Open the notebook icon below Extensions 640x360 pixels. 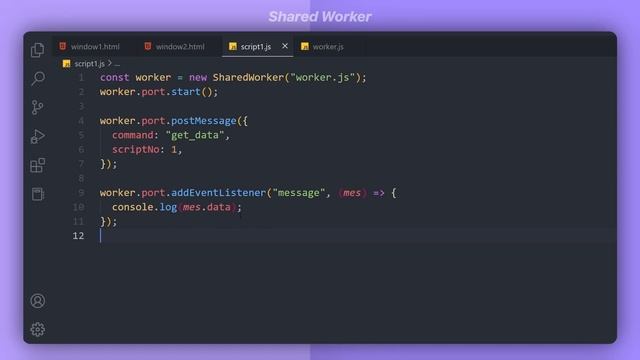38,194
